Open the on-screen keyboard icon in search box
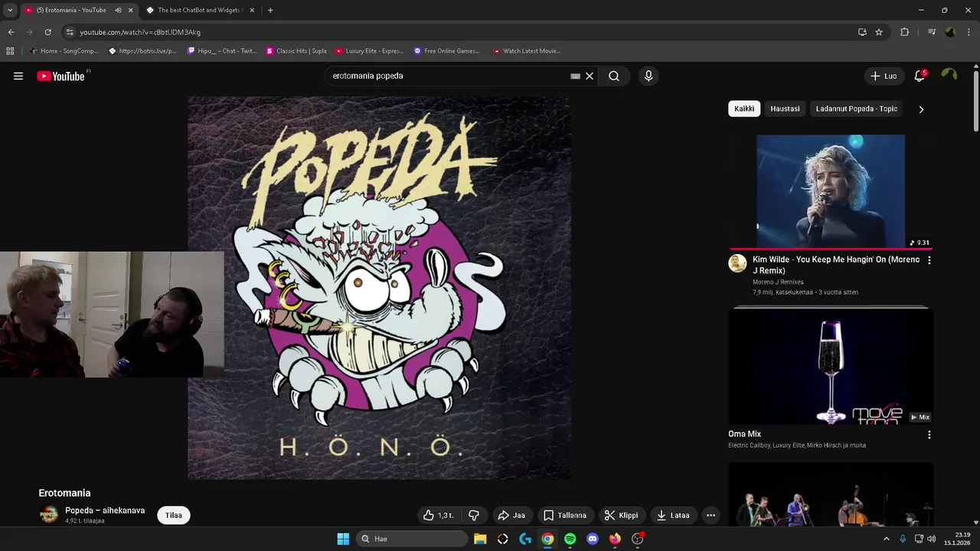The height and width of the screenshot is (551, 980). [x=575, y=76]
